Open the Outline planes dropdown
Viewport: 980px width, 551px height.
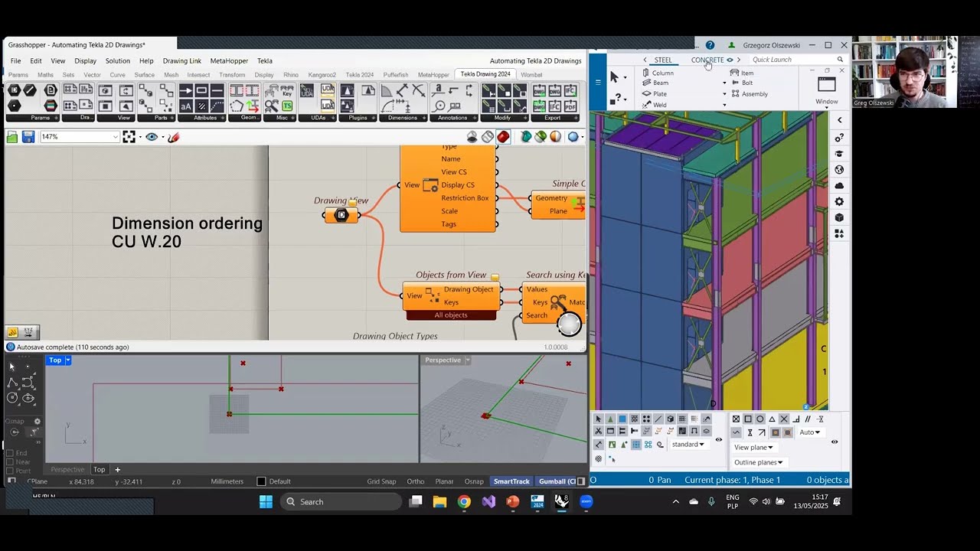tap(759, 462)
